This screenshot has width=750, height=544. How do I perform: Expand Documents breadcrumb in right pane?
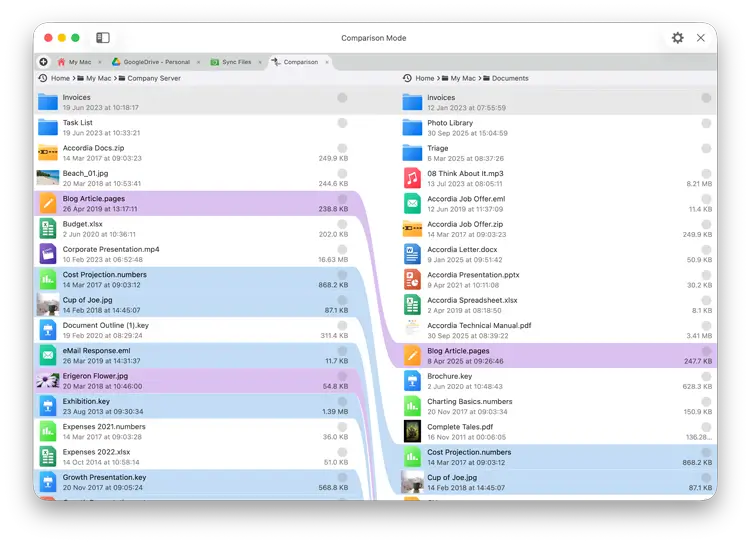click(x=509, y=78)
